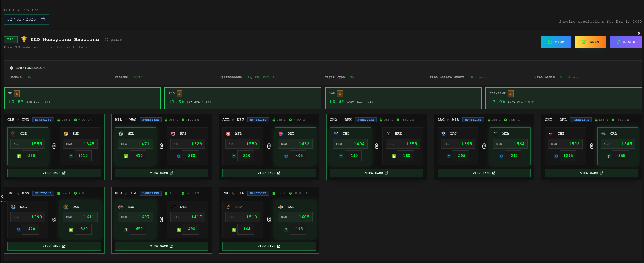
Task: Click the Cleveland Cavaliers team logo
Action: pos(13,134)
